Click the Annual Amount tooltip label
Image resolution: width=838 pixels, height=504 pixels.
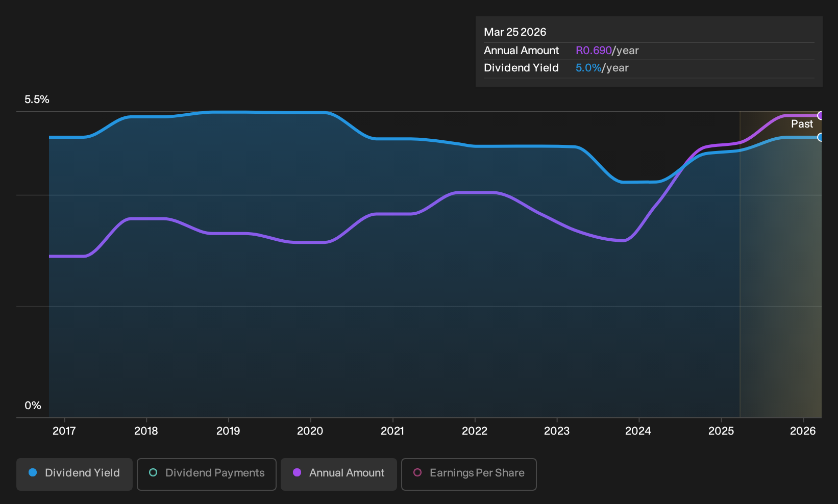(522, 51)
